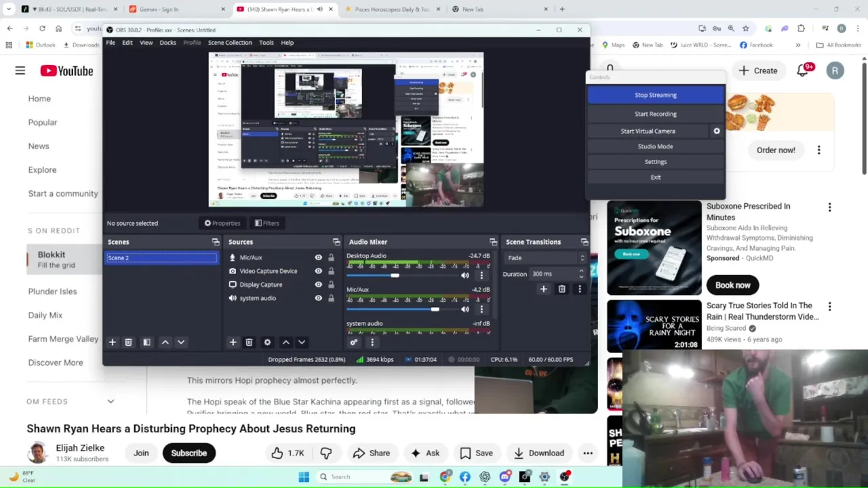Mute Desktop Audio in the mixer
The height and width of the screenshot is (488, 868).
click(465, 275)
